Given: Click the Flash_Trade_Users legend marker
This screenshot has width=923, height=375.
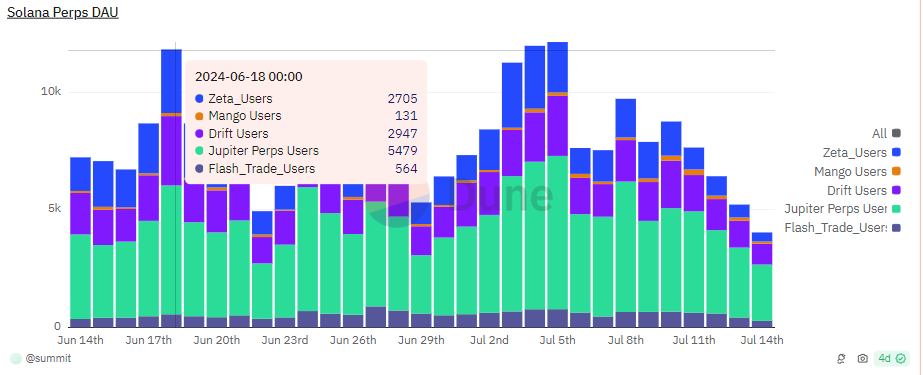Looking at the screenshot, I should (897, 228).
